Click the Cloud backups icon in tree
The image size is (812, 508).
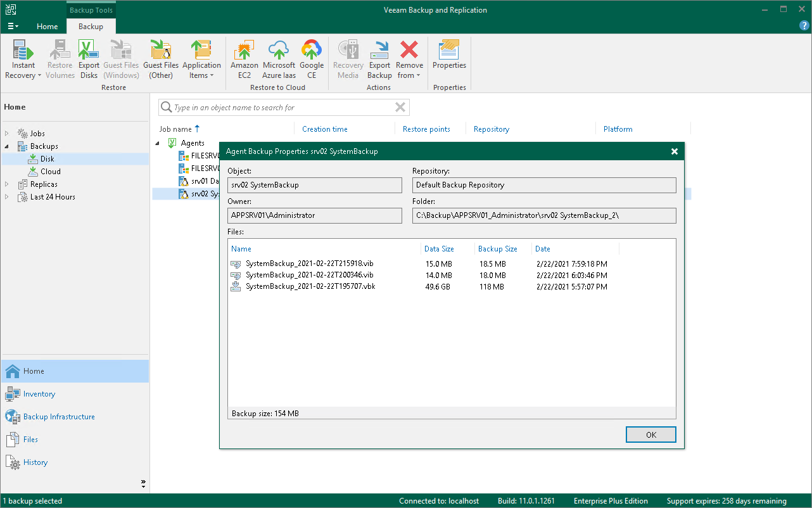coord(34,172)
